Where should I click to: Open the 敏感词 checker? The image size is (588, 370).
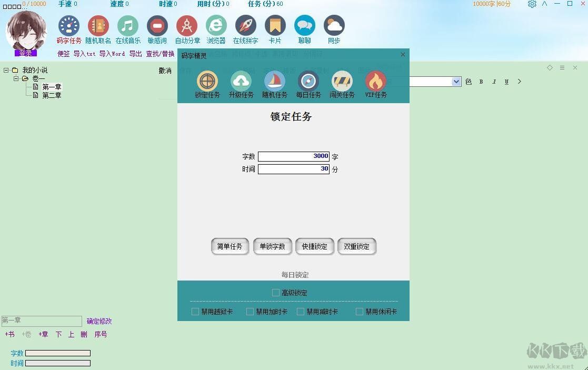click(x=157, y=25)
